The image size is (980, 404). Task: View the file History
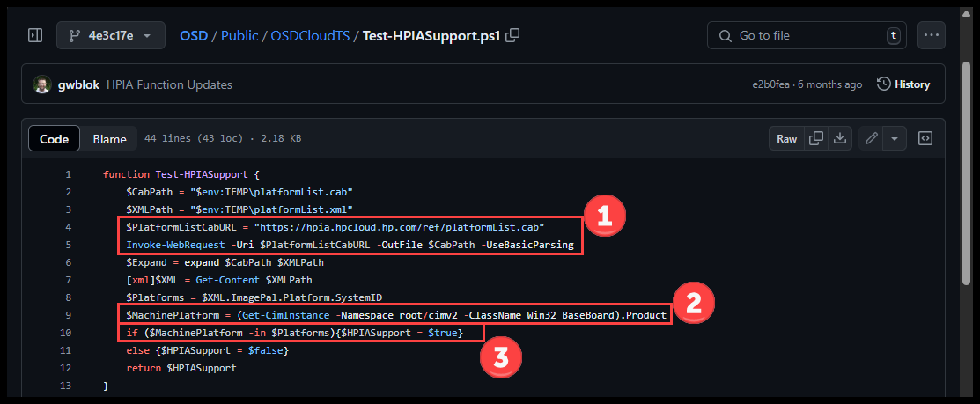(903, 84)
